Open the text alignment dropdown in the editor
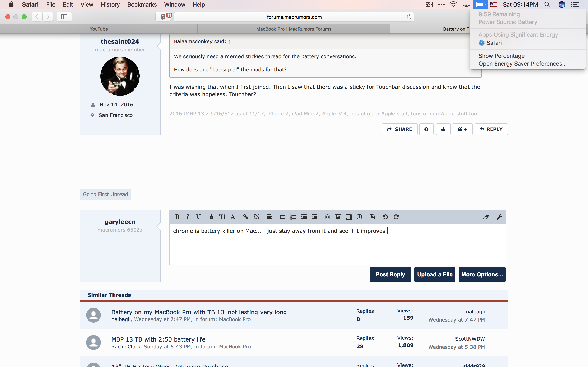Screen dimensions: 588x367 (x=269, y=217)
